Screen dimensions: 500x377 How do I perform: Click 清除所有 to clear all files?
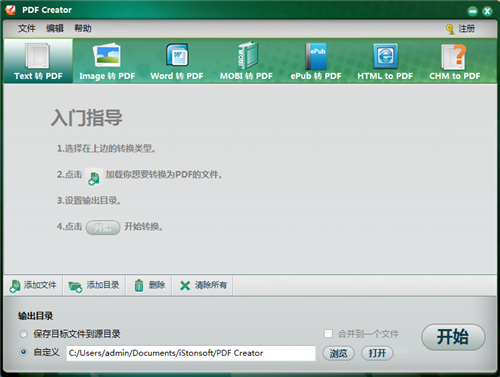(x=203, y=285)
